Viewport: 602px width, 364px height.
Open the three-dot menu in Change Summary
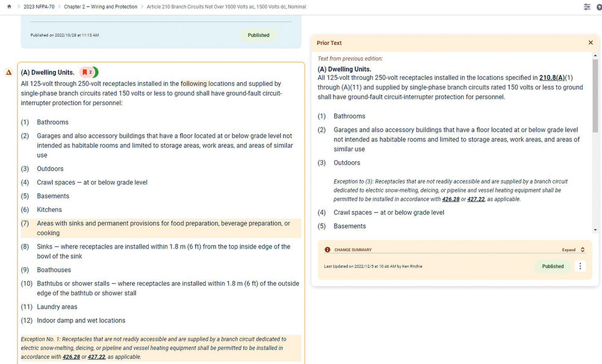580,266
